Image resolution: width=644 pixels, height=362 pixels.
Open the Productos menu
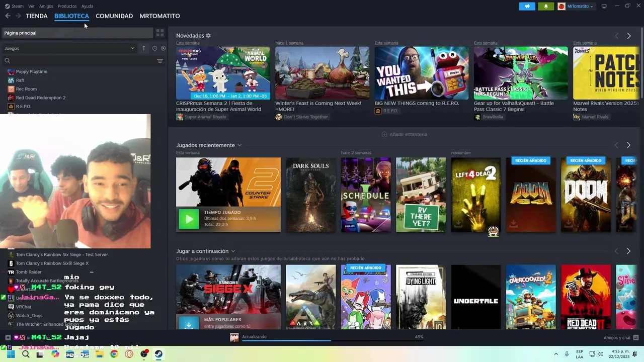tap(67, 6)
